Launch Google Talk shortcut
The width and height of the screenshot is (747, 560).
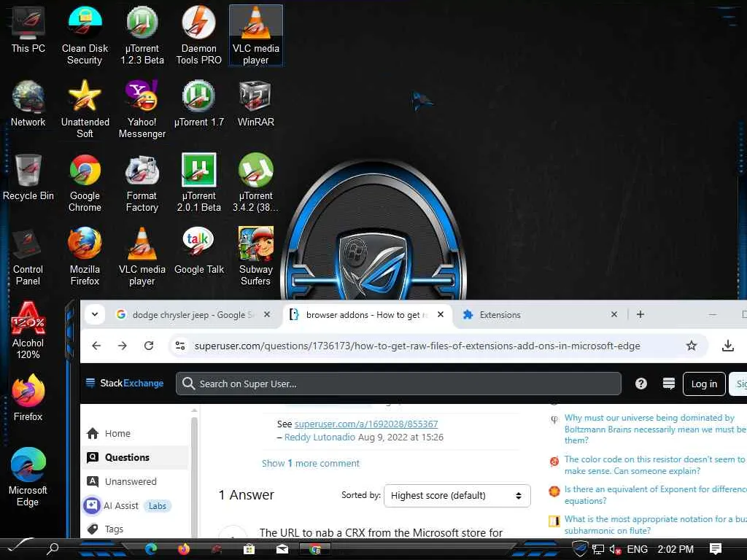pyautogui.click(x=198, y=252)
